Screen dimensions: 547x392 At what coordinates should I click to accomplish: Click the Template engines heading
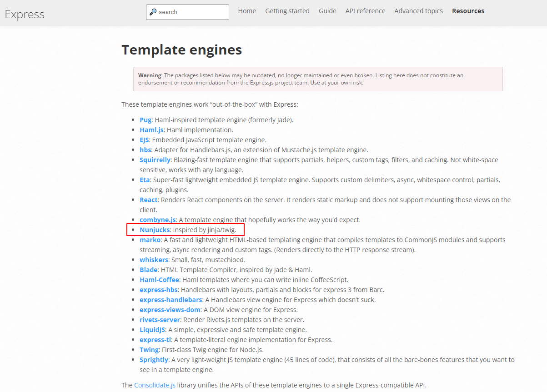click(x=182, y=50)
